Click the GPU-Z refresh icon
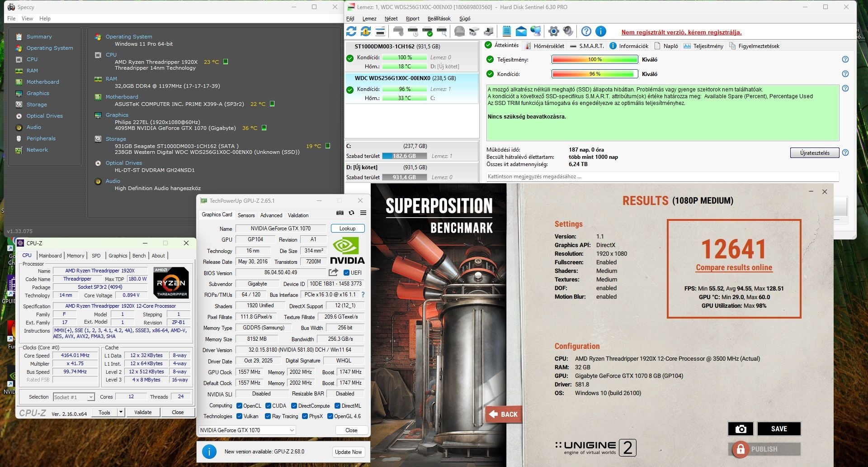 point(351,213)
